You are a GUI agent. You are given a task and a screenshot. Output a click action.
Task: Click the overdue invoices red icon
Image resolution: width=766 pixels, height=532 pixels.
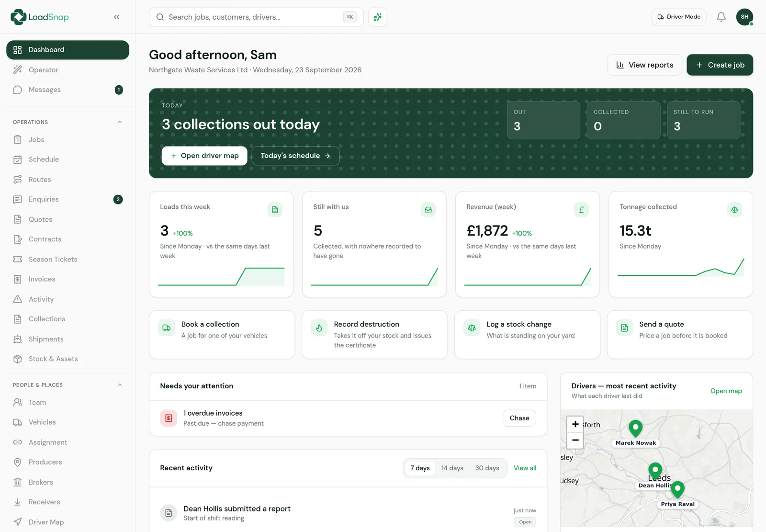point(169,418)
